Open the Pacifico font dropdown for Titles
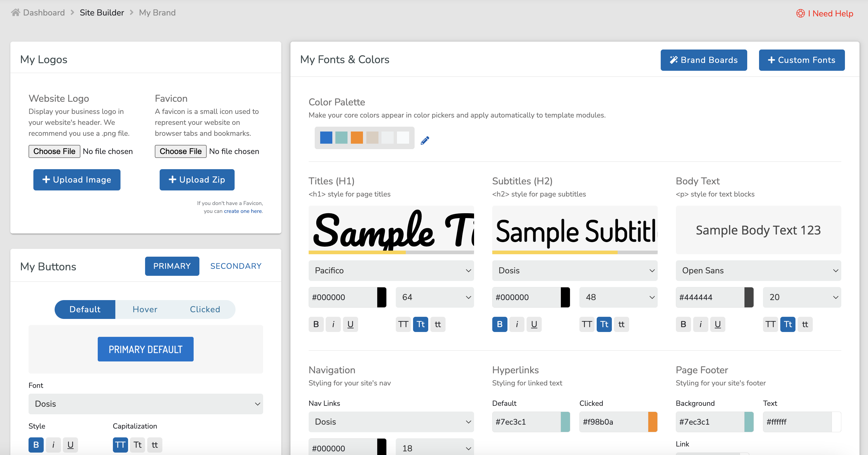This screenshot has height=455, width=868. click(x=391, y=271)
